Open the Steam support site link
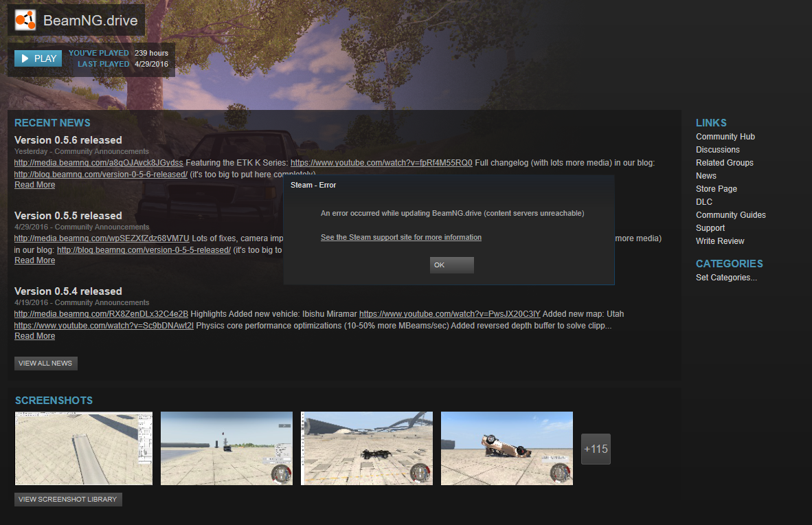The image size is (812, 525). pos(401,237)
